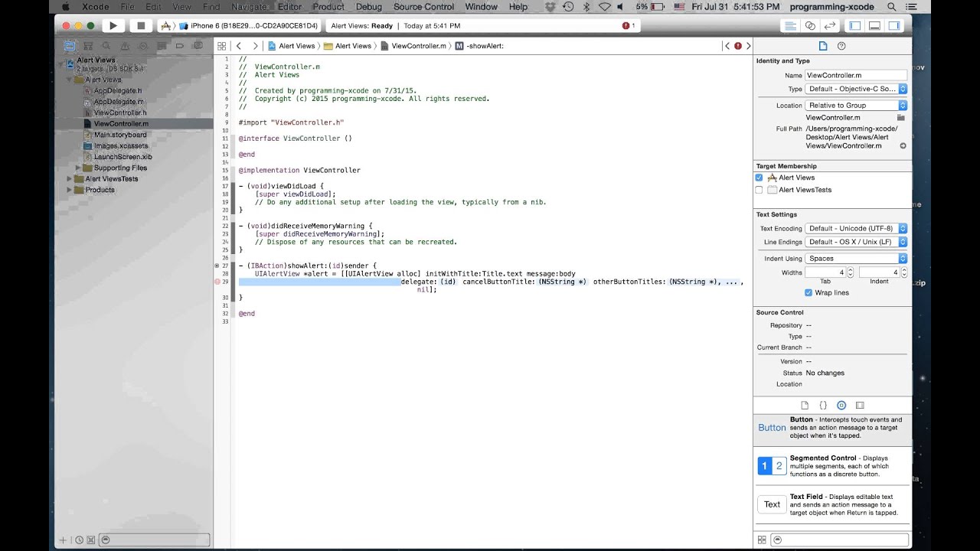Open the Indent Using dropdown
The height and width of the screenshot is (551, 980).
point(856,259)
